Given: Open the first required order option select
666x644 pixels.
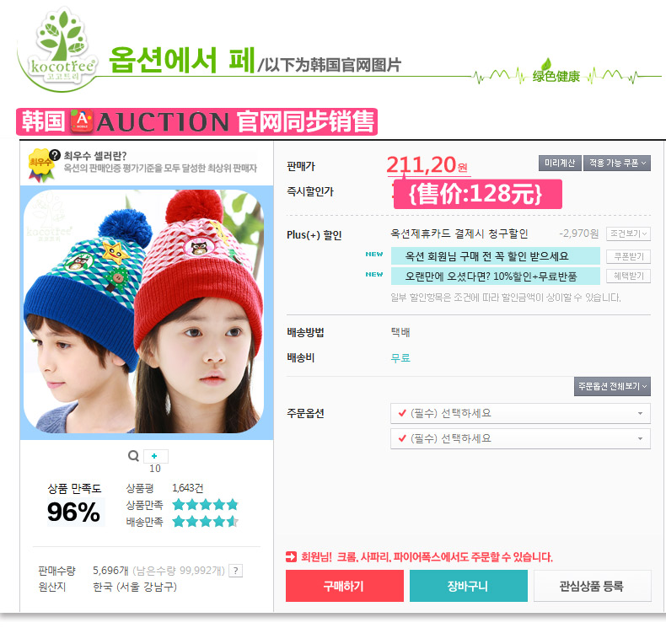Looking at the screenshot, I should pyautogui.click(x=520, y=413).
